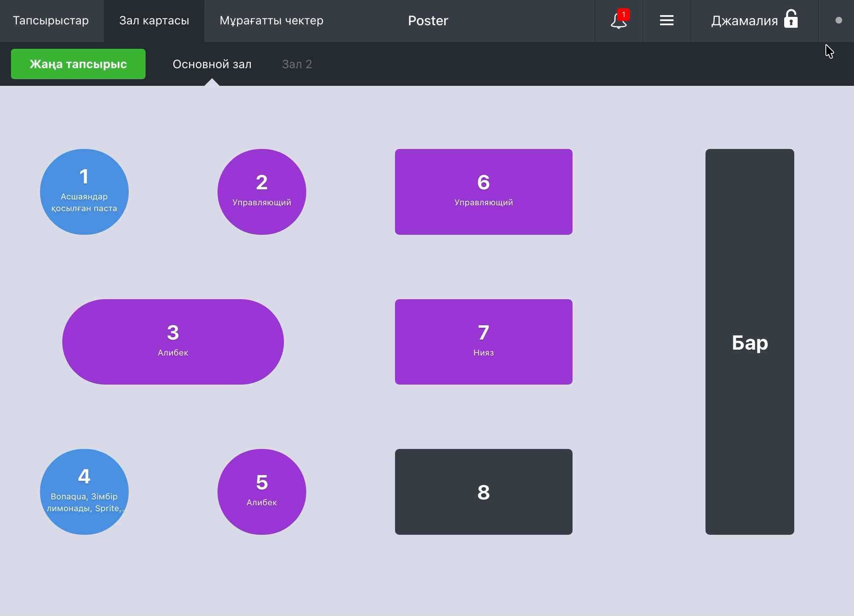854x616 pixels.
Task: Select table 7 Нияз
Action: [x=484, y=342]
